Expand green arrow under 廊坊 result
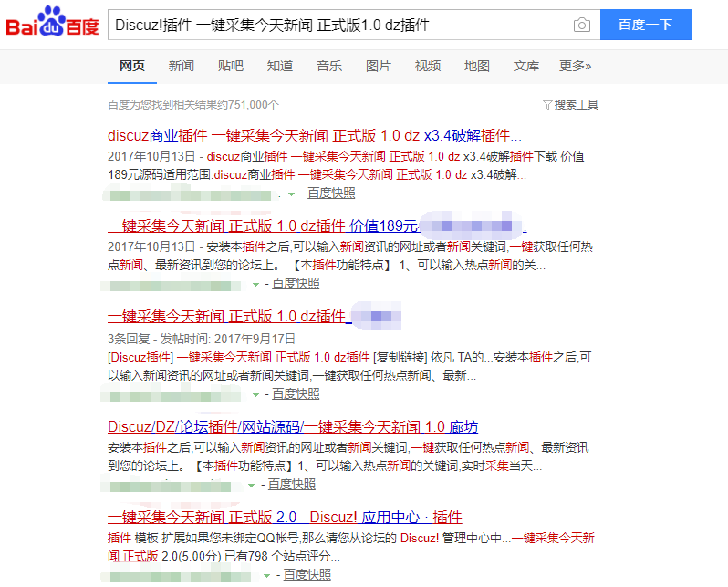Image resolution: width=728 pixels, height=587 pixels. (x=252, y=487)
